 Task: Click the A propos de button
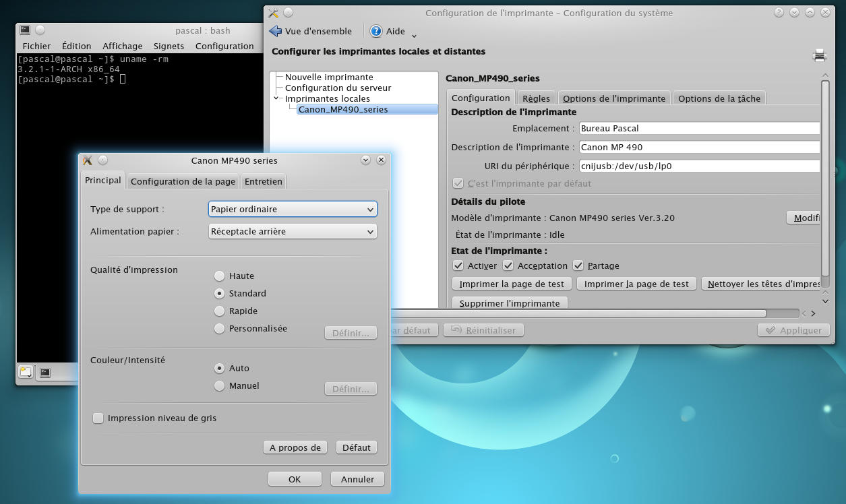coord(295,447)
